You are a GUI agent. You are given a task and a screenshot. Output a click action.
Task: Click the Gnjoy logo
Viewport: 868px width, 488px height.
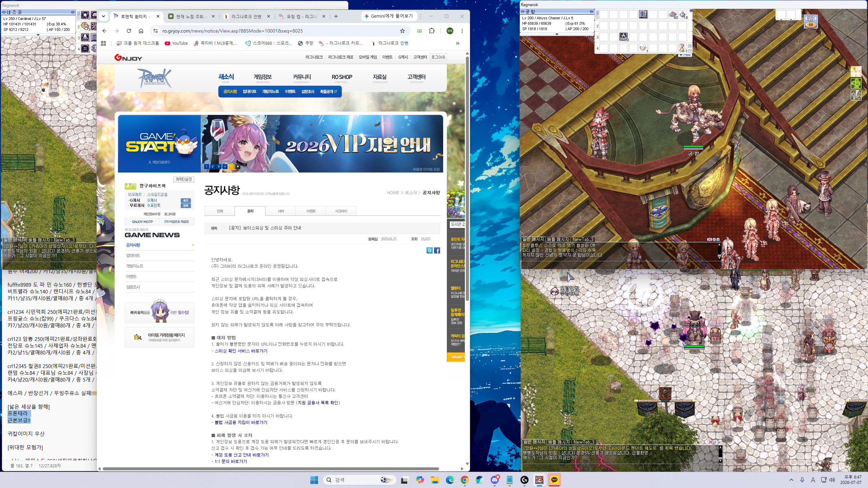coord(128,58)
